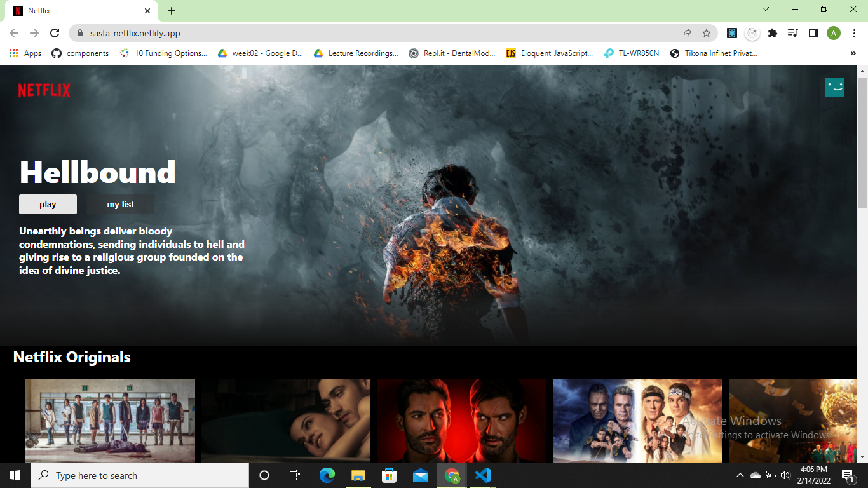Go back in browser history
868x488 pixels.
14,33
